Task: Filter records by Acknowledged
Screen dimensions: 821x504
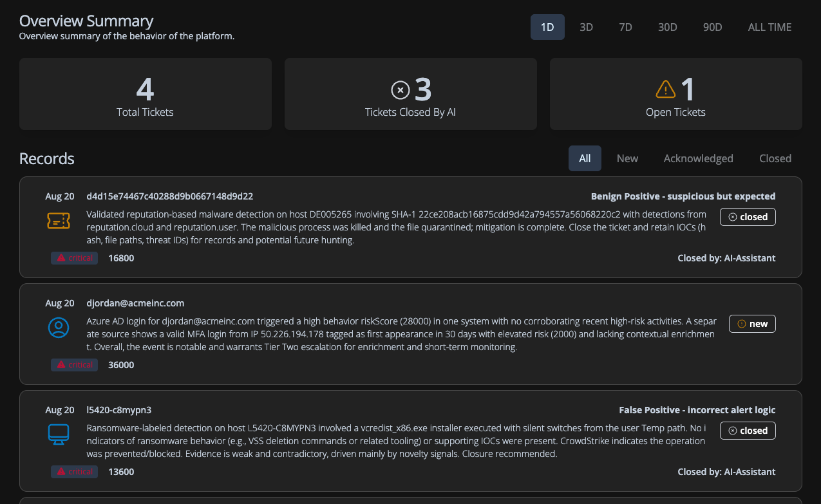Action: [x=698, y=158]
